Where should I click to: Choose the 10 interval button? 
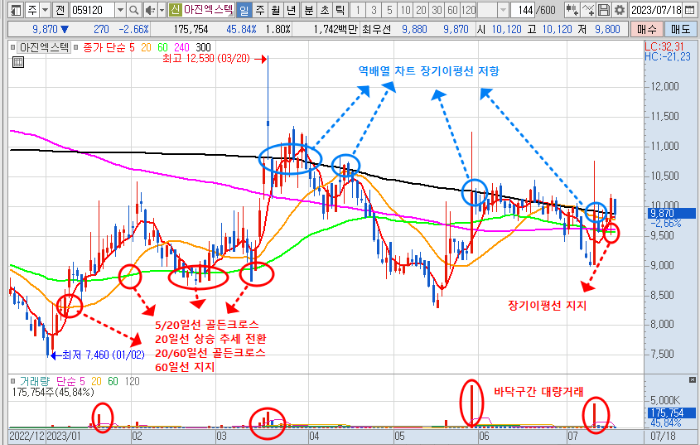pyautogui.click(x=405, y=10)
